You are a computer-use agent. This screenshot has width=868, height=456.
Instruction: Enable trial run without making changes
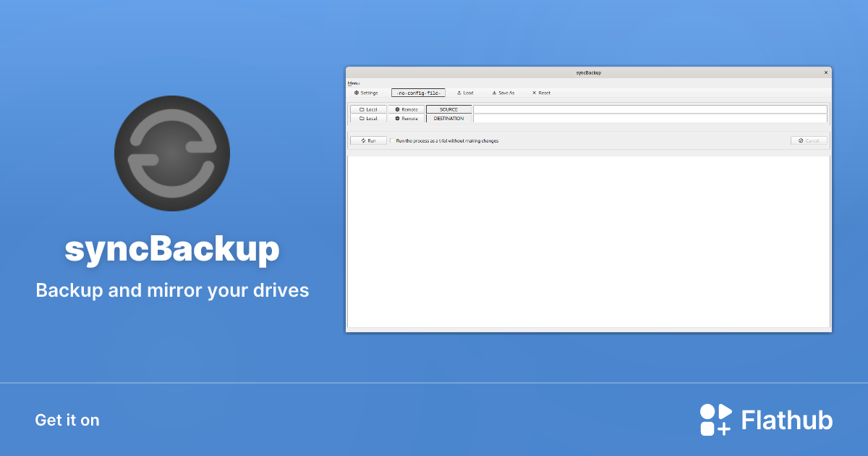click(391, 140)
